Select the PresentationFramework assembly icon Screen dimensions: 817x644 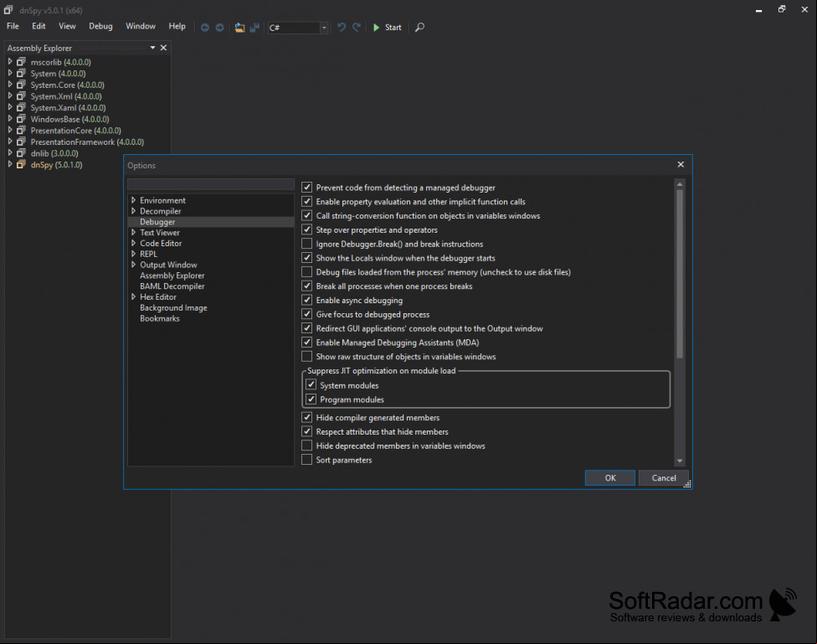click(x=21, y=142)
